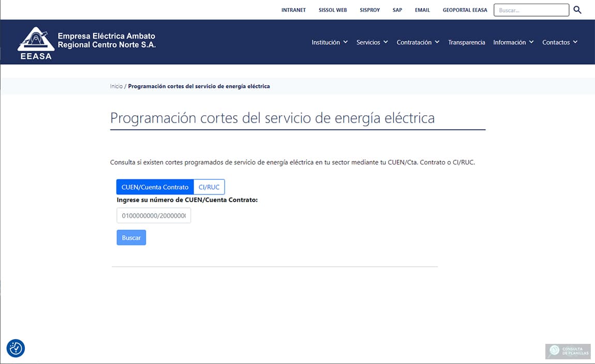This screenshot has height=364, width=595.
Task: Switch to the CI/RUC tab
Action: tap(209, 187)
